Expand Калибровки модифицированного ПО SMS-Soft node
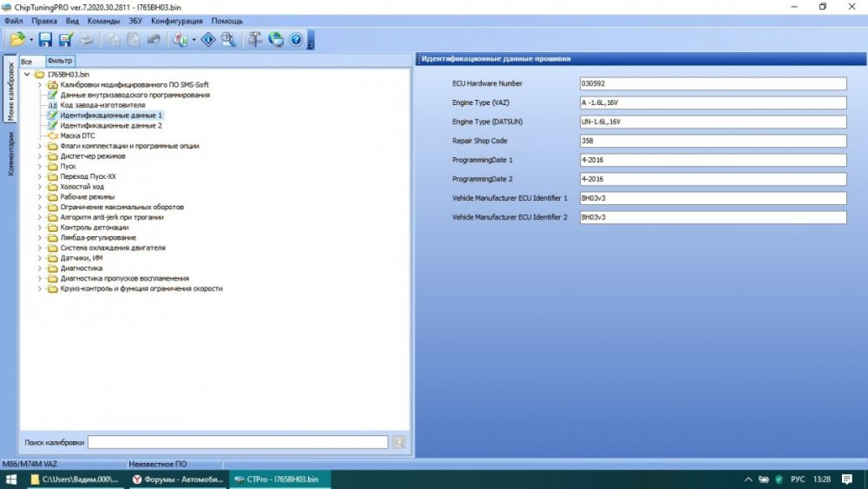Image resolution: width=868 pixels, height=489 pixels. tap(39, 85)
